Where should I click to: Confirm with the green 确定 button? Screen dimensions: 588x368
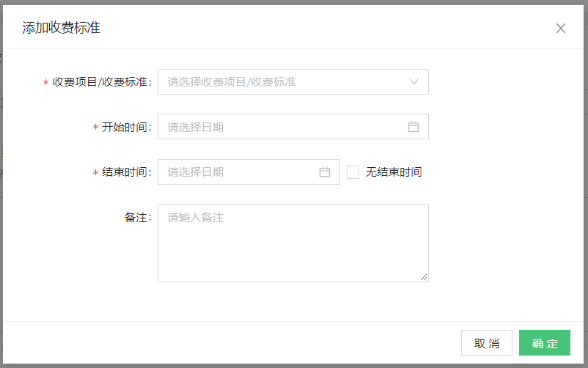pos(545,343)
